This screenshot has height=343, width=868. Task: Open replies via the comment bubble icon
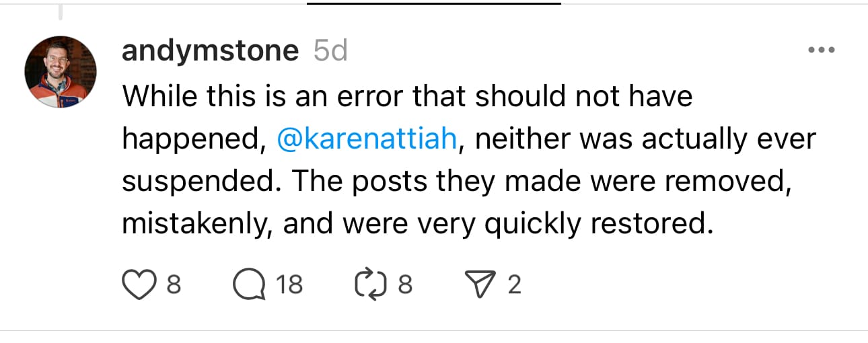pyautogui.click(x=248, y=285)
